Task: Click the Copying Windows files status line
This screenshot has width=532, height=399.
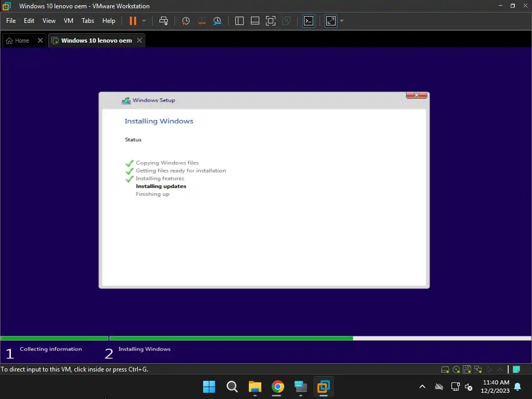Action: click(x=167, y=163)
